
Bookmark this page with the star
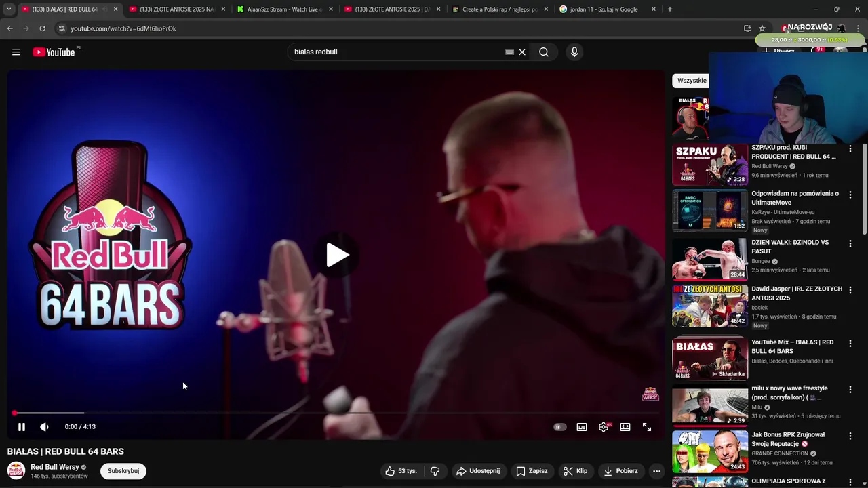(762, 28)
